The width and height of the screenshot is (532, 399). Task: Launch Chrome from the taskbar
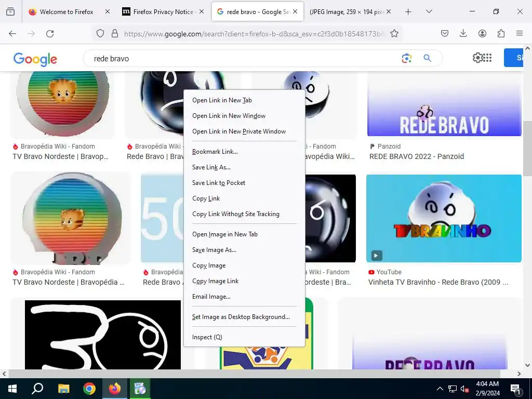pyautogui.click(x=89, y=389)
